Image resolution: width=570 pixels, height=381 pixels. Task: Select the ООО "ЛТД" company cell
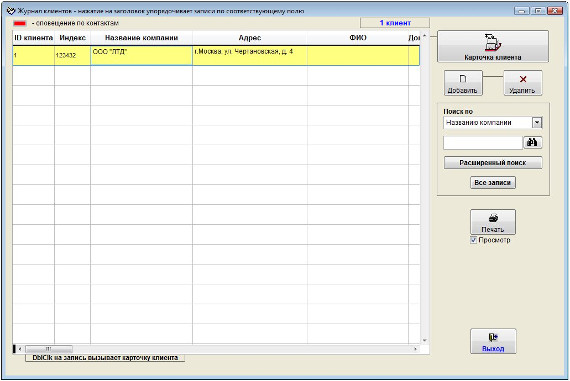(x=141, y=56)
